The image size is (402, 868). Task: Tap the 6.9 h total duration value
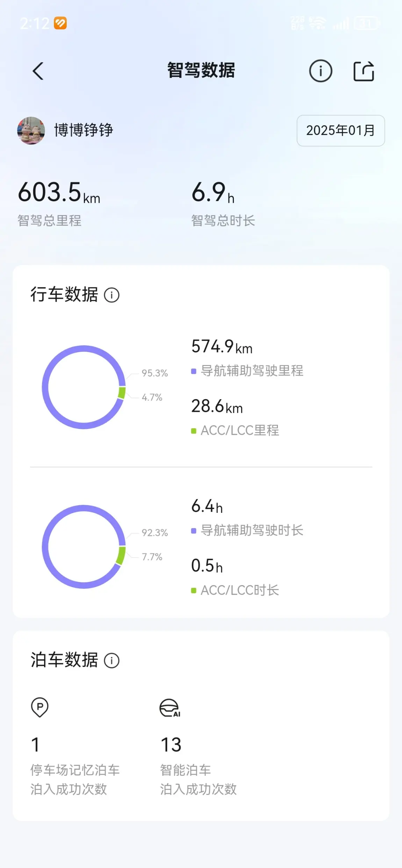click(x=213, y=192)
